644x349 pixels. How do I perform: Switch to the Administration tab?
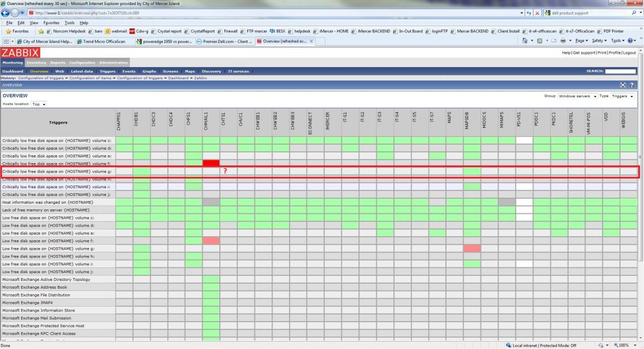[113, 63]
